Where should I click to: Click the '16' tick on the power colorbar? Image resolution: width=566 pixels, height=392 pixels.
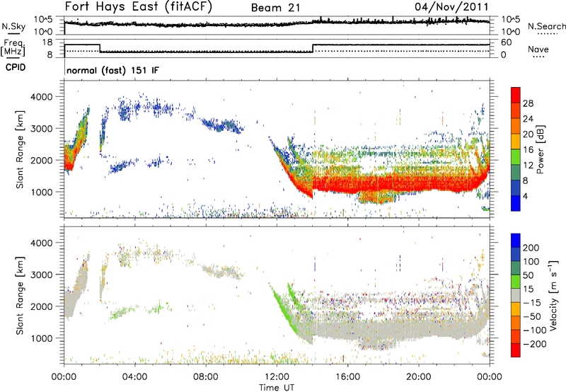click(x=528, y=150)
